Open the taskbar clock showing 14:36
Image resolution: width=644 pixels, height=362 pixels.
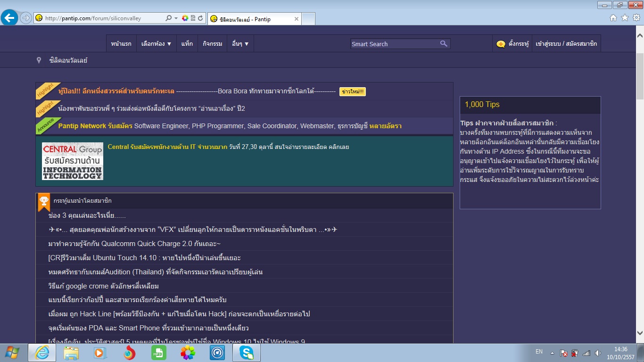(621, 353)
